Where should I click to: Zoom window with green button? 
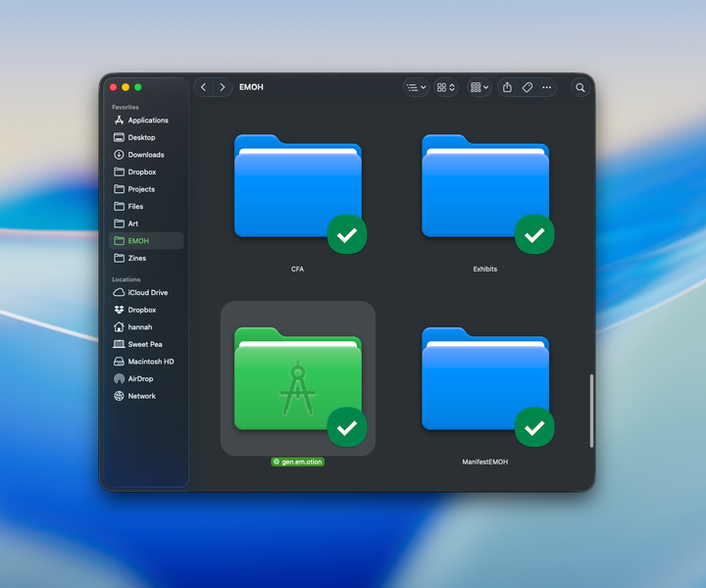click(138, 87)
